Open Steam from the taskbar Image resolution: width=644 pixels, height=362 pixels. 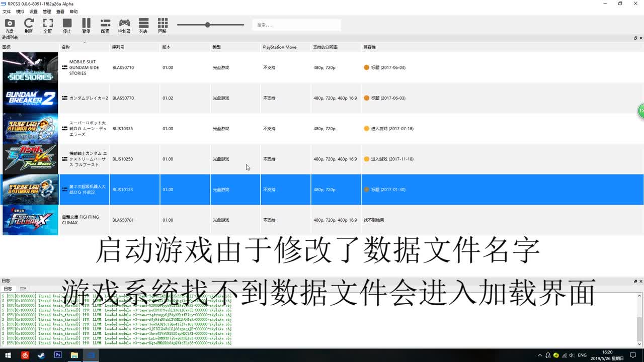click(41, 355)
